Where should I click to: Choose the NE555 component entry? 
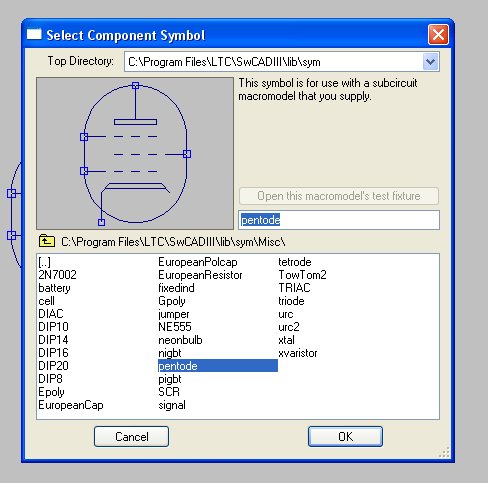coord(175,327)
